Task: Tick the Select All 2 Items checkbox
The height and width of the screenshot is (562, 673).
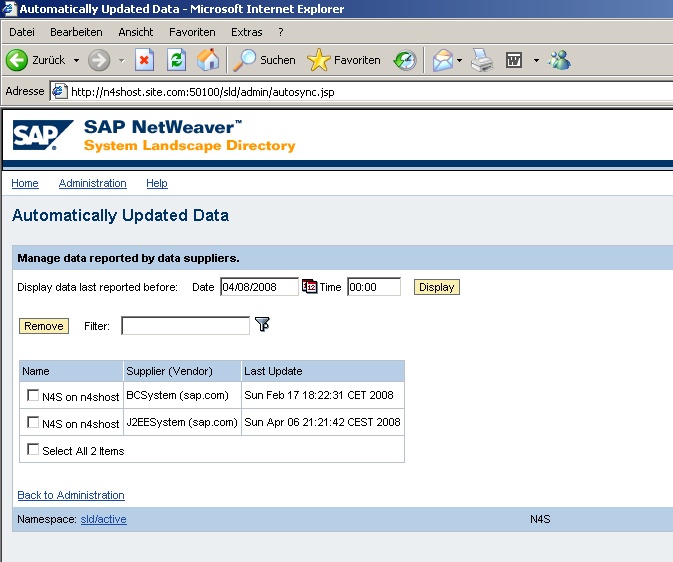Action: 34,451
